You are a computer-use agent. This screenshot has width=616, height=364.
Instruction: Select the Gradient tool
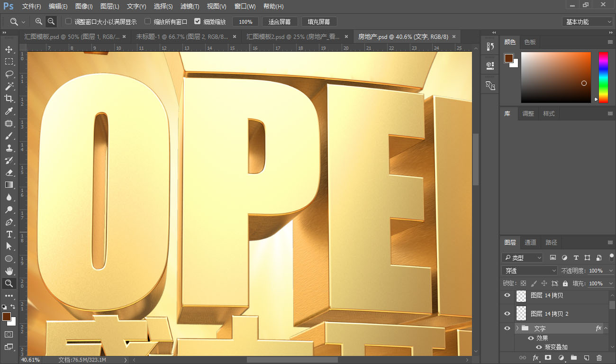click(x=9, y=185)
